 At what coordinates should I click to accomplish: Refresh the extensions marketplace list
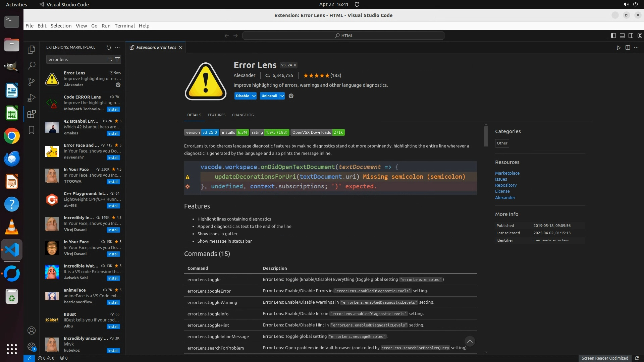[x=108, y=48]
